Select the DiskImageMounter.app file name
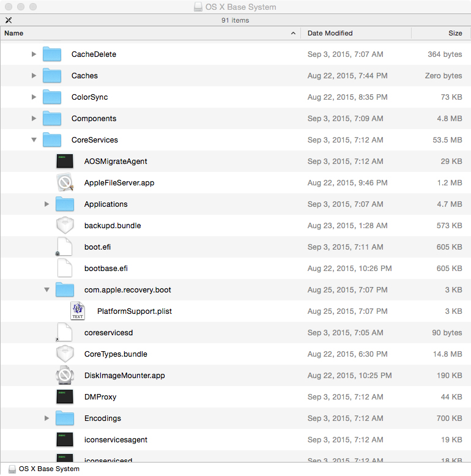Viewport: 471px width, 476px height. 125,375
